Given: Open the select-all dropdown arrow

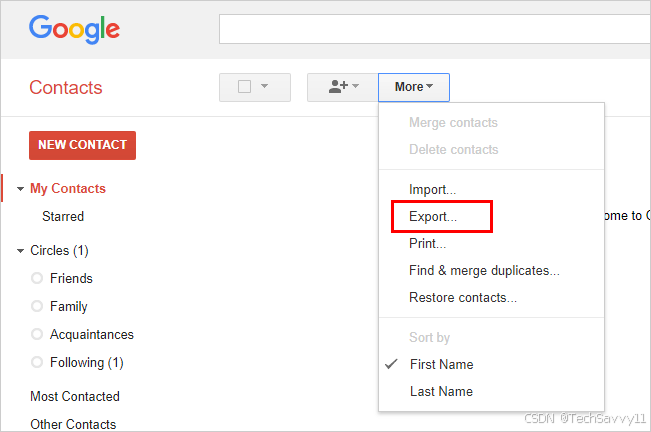Looking at the screenshot, I should [264, 86].
